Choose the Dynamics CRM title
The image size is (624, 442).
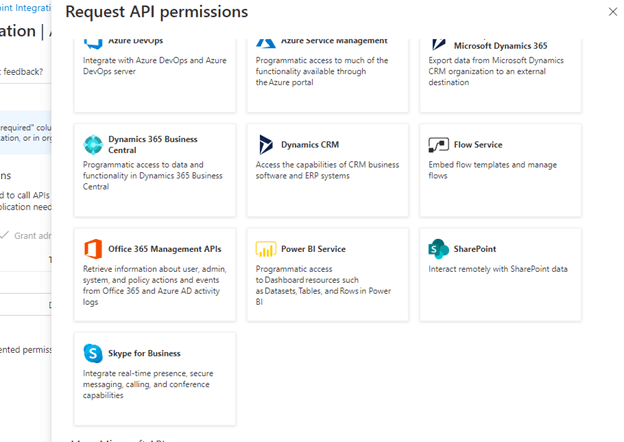point(310,145)
